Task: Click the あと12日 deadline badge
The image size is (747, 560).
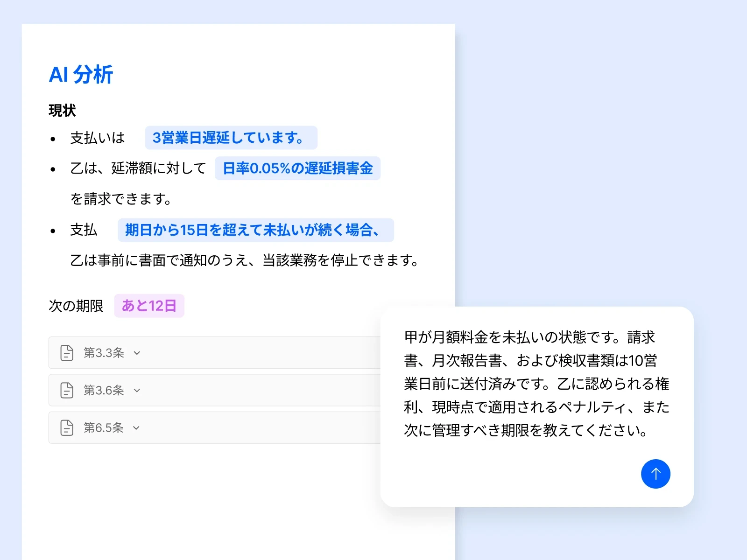Action: (149, 306)
